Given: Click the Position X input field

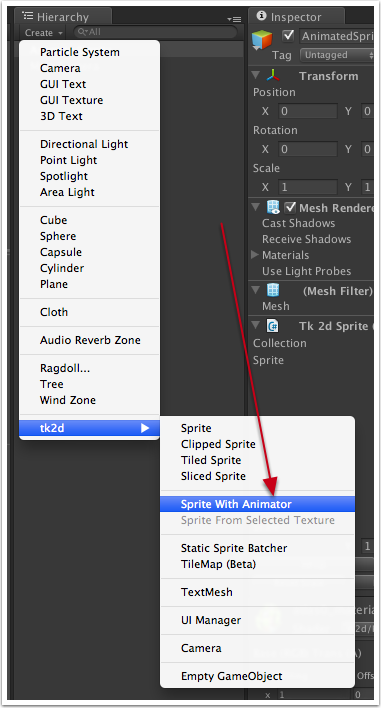Looking at the screenshot, I should pyautogui.click(x=307, y=111).
